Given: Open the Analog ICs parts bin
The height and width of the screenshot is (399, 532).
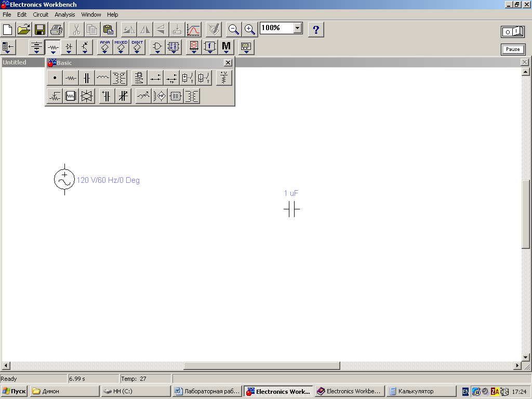Looking at the screenshot, I should (105, 47).
